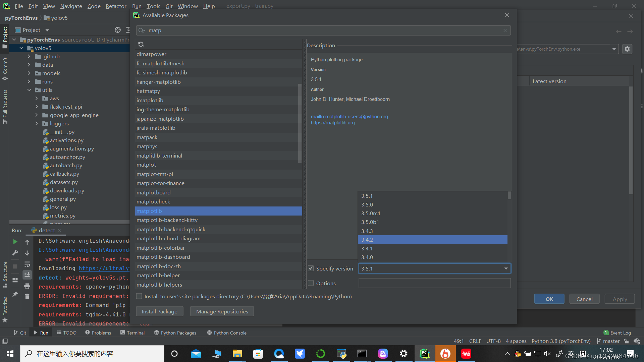
Task: Check Install to user's site packages directory
Action: point(139,296)
